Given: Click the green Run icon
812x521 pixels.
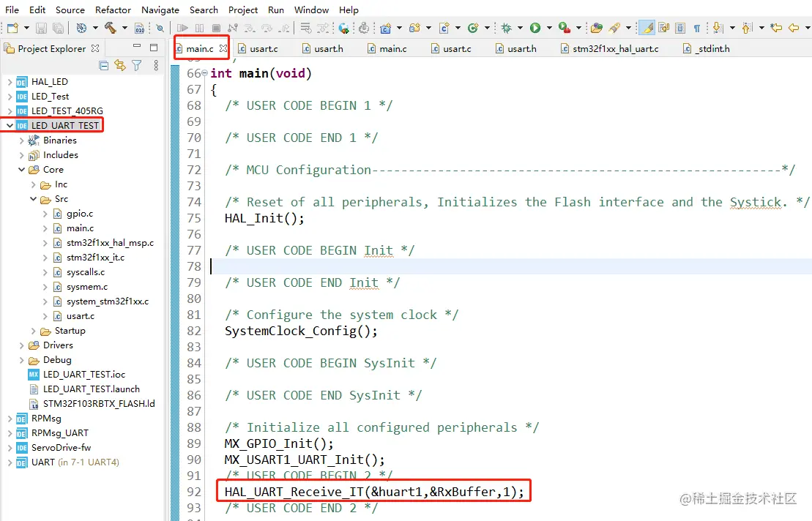Looking at the screenshot, I should [535, 28].
